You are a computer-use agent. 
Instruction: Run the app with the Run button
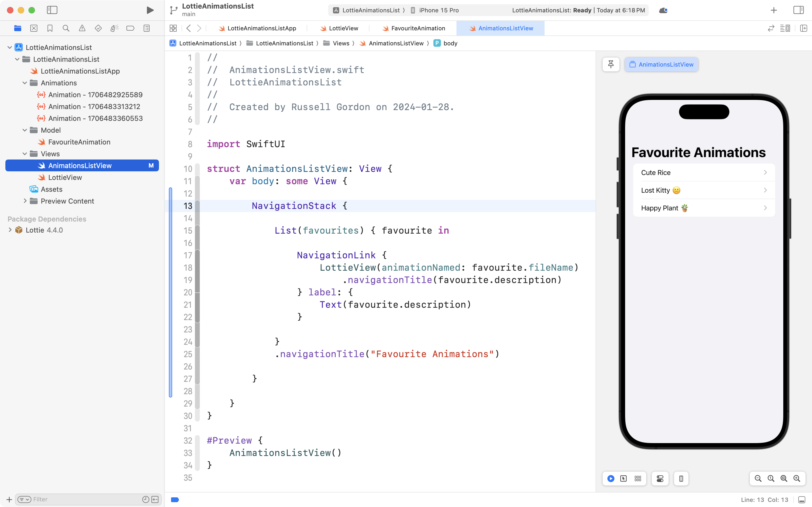point(150,10)
